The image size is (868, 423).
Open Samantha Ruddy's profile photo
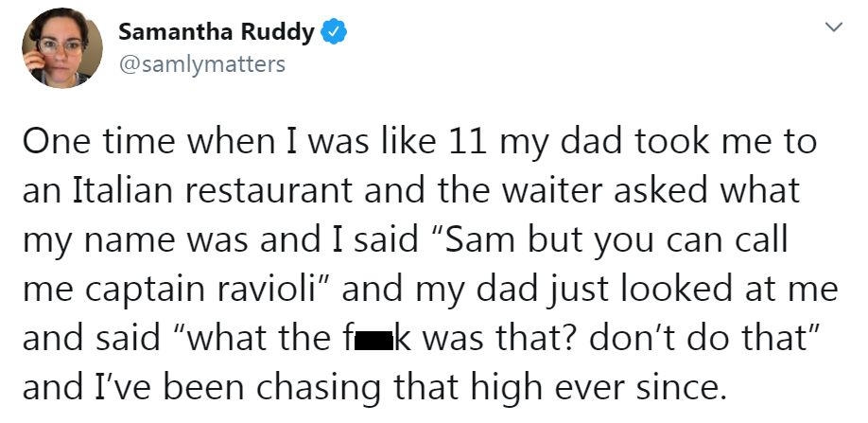(x=62, y=48)
